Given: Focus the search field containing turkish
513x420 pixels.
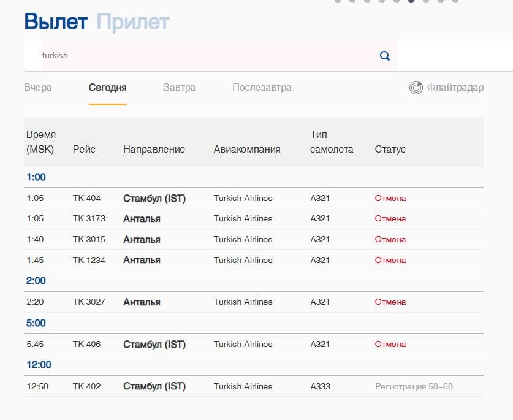Looking at the screenshot, I should 208,56.
